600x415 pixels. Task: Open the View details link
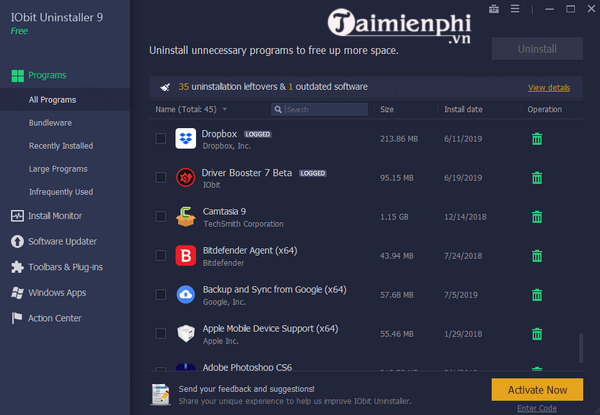coord(549,88)
